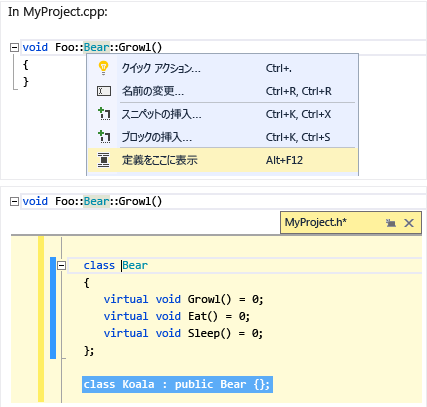
Task: Click the surround-with block insert icon
Action: click(x=104, y=137)
